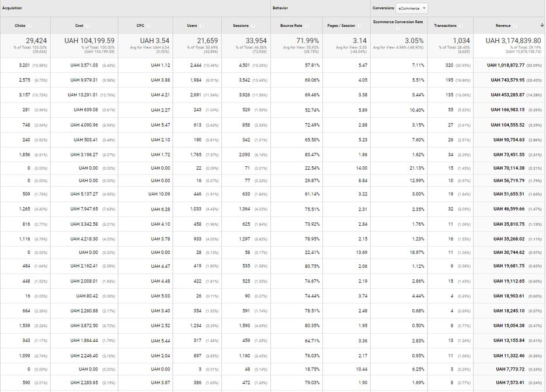This screenshot has width=546, height=392.
Task: Sort by Ecommerce Conversion Rate header
Action: click(397, 22)
